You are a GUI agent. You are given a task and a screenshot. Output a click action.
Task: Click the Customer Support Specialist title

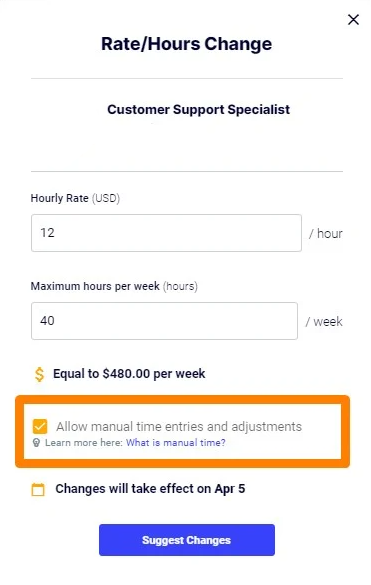pos(198,110)
